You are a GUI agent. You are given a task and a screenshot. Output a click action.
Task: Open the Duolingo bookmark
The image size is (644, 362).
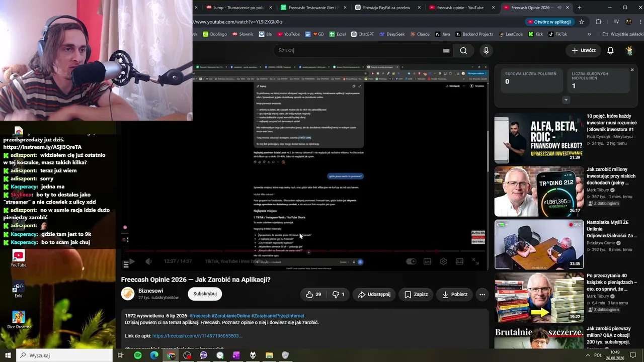click(x=215, y=34)
